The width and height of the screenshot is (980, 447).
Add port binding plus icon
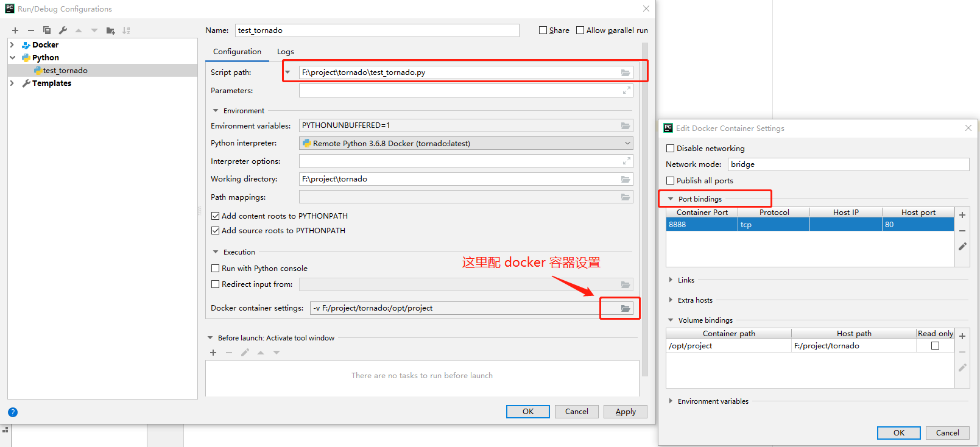tap(962, 215)
